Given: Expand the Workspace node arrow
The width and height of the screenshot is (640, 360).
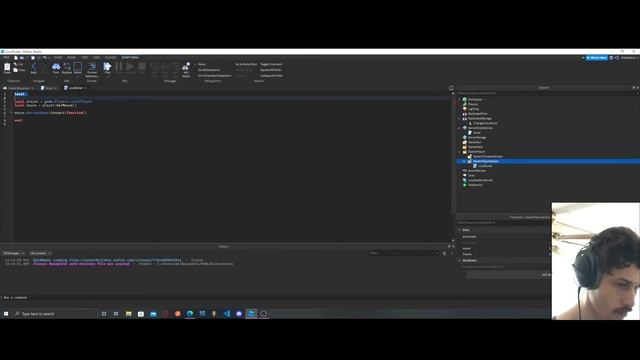Looking at the screenshot, I should 460,100.
